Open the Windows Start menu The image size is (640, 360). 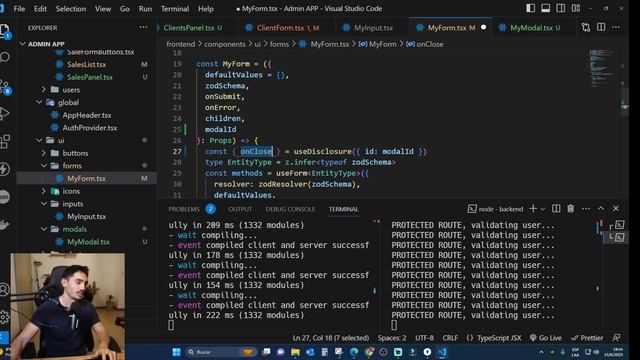click(x=176, y=352)
